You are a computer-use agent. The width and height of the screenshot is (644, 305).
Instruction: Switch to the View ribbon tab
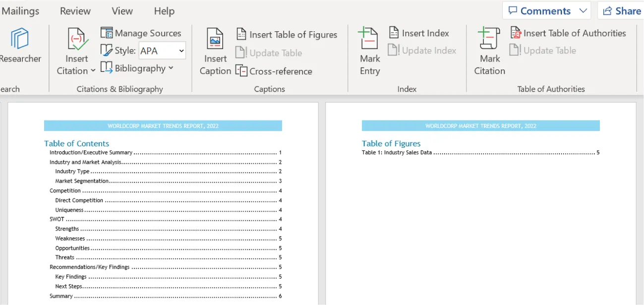click(121, 10)
